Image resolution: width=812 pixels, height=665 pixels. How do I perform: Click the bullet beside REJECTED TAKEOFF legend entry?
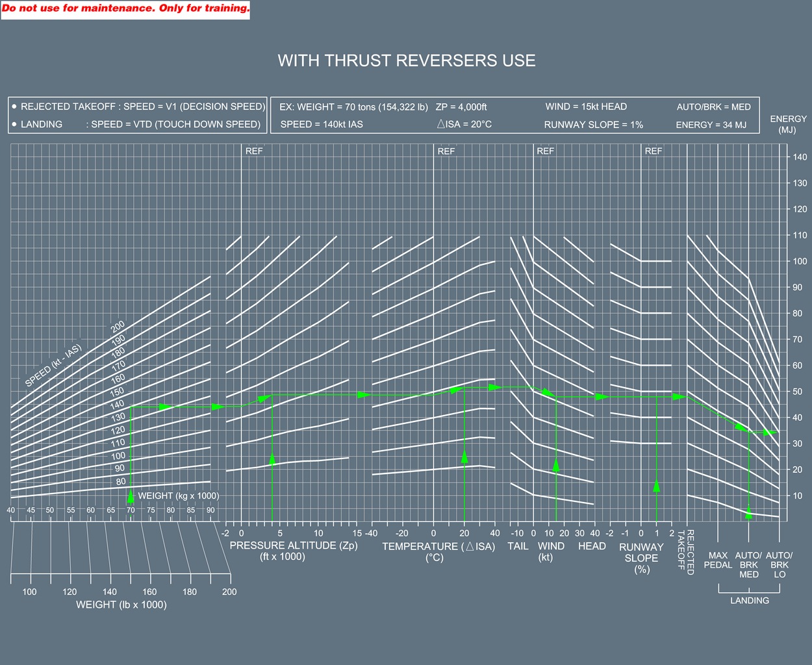click(14, 107)
